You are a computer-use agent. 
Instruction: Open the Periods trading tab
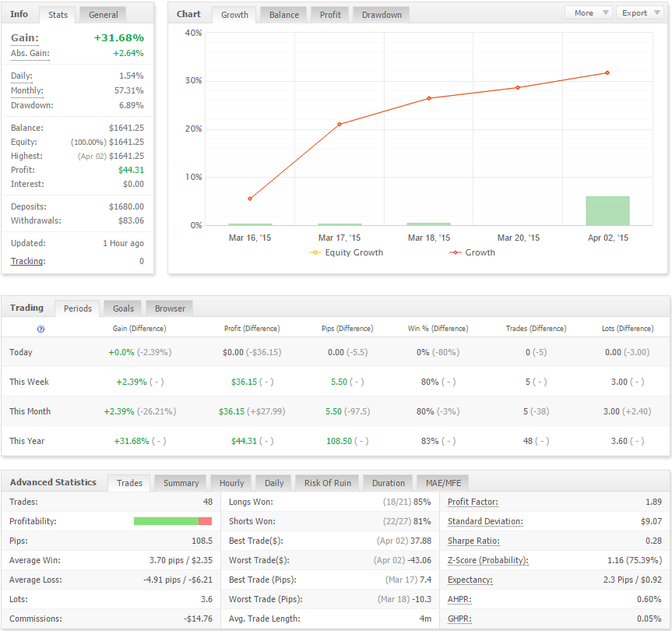click(x=78, y=308)
